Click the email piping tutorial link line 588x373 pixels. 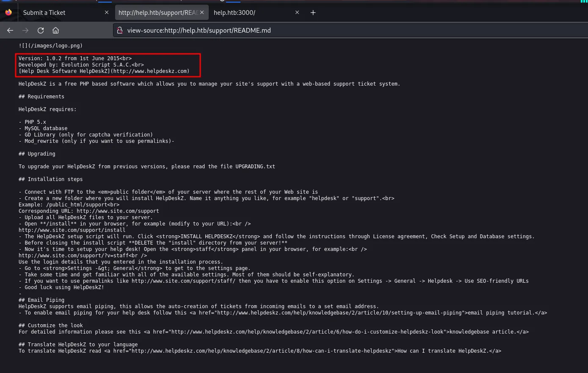tap(283, 313)
